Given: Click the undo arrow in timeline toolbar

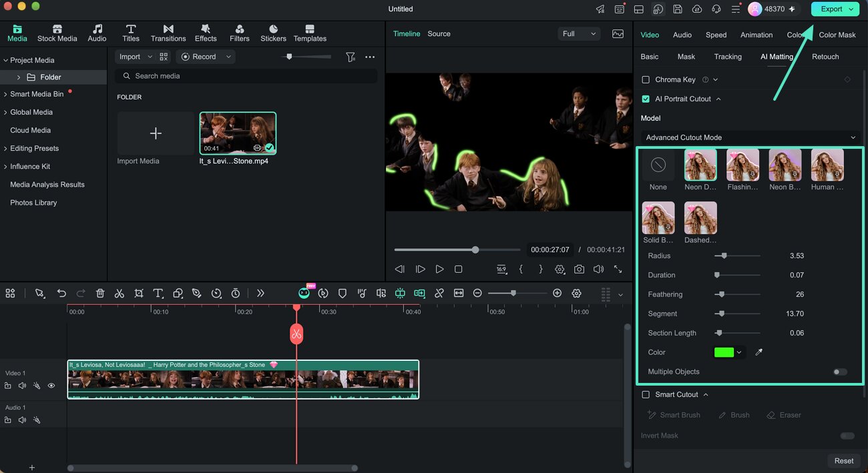Looking at the screenshot, I should coord(61,294).
